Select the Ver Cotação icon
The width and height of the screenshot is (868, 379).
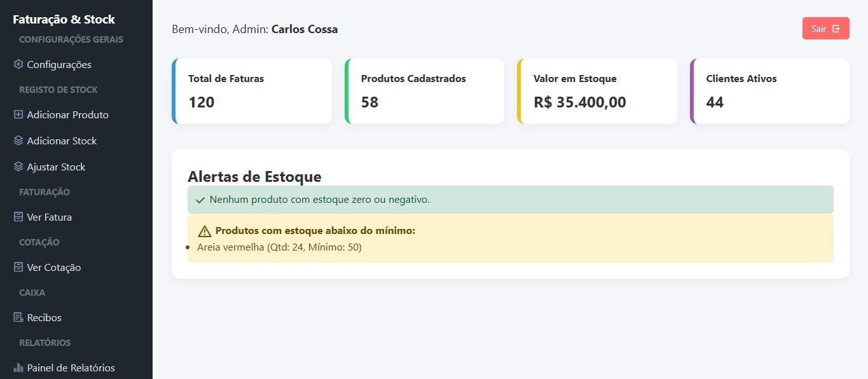17,267
